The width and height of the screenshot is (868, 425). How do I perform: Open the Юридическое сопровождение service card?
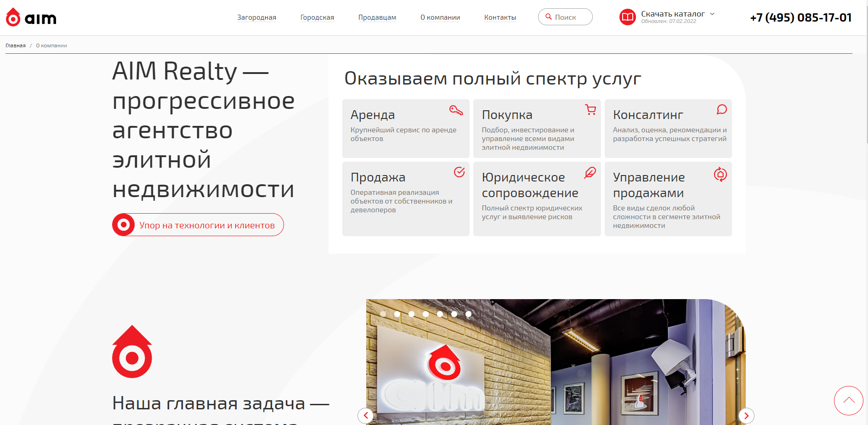coord(537,199)
